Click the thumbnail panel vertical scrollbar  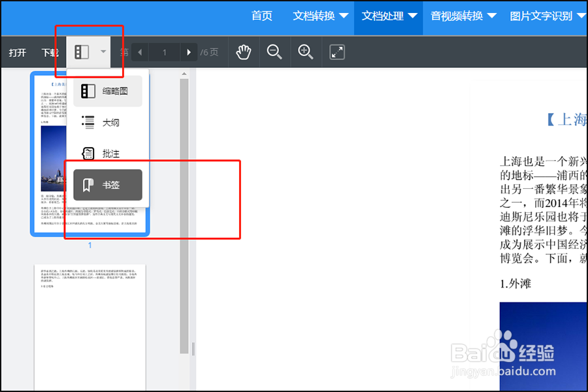tap(184, 216)
